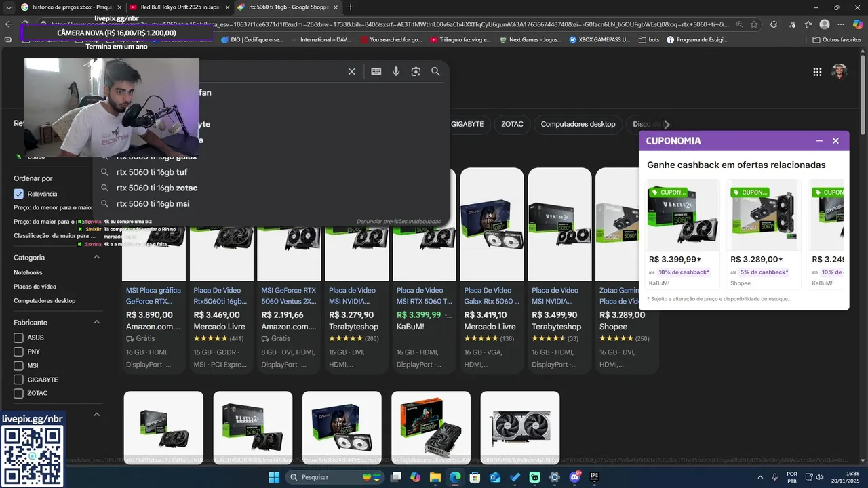The width and height of the screenshot is (868, 488).
Task: Open Placas de vídeo category link
Action: [35, 287]
